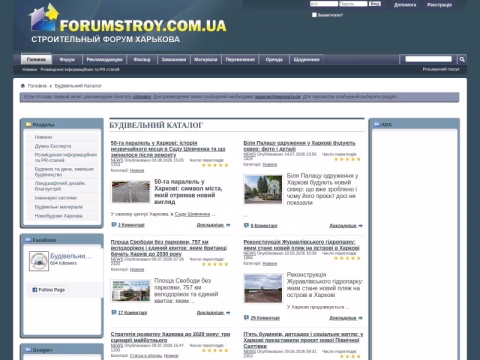Click the Новини link in the sub-navigation bar

[x=30, y=69]
